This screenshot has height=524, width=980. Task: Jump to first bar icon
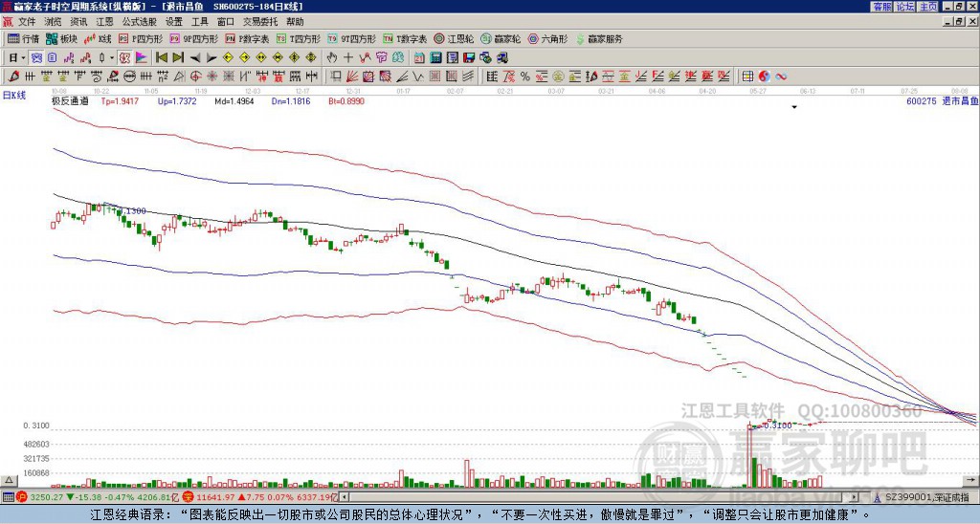[161, 58]
